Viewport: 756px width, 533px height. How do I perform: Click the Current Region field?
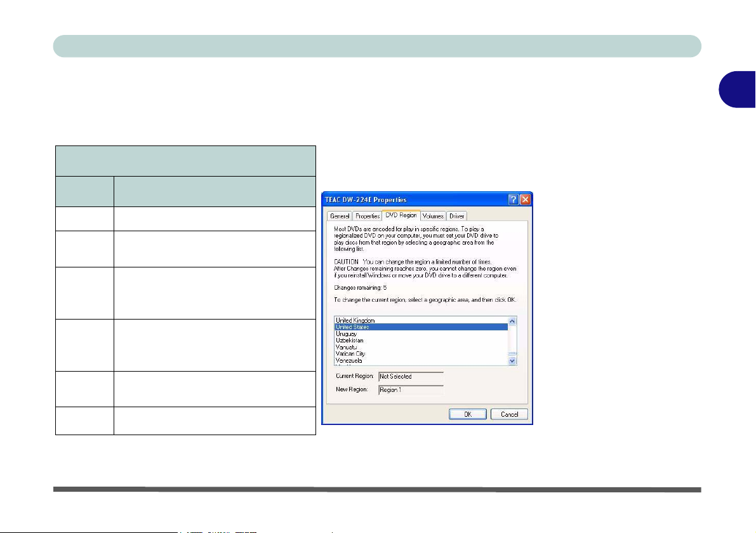pos(411,377)
